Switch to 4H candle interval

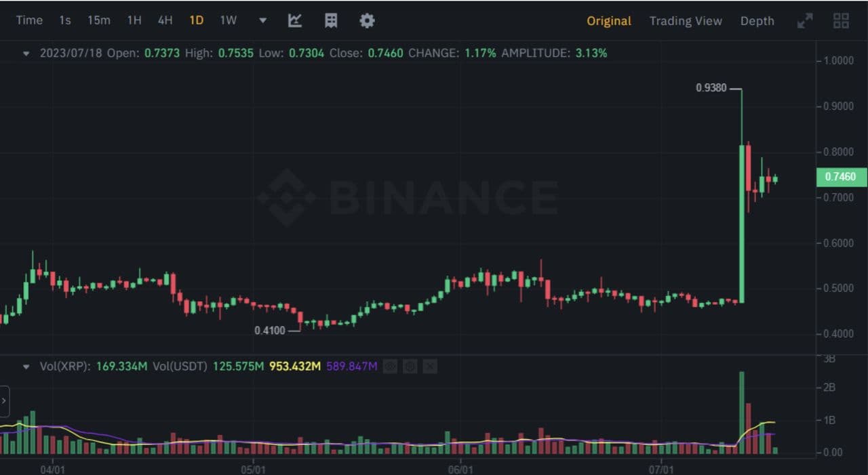click(165, 20)
